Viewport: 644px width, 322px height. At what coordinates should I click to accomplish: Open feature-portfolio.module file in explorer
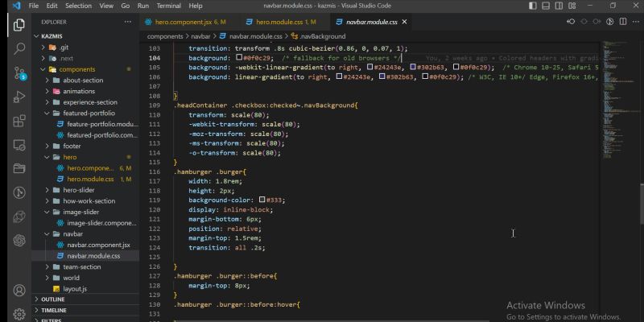(85, 124)
